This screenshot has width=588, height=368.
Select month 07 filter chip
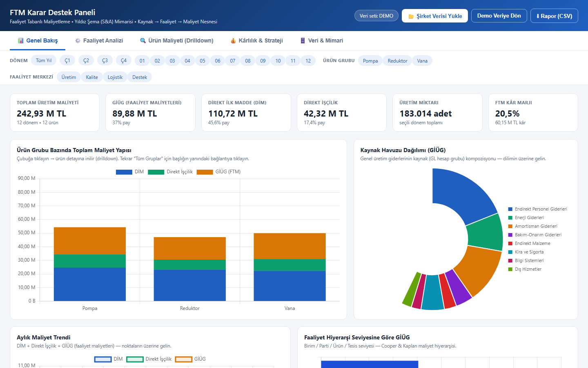pyautogui.click(x=233, y=61)
